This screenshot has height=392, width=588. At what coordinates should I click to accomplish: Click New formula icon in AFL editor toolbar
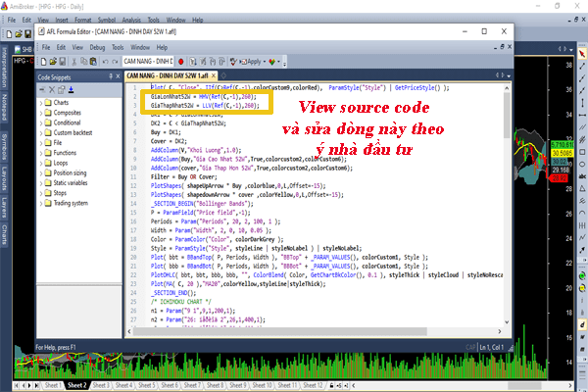point(43,62)
